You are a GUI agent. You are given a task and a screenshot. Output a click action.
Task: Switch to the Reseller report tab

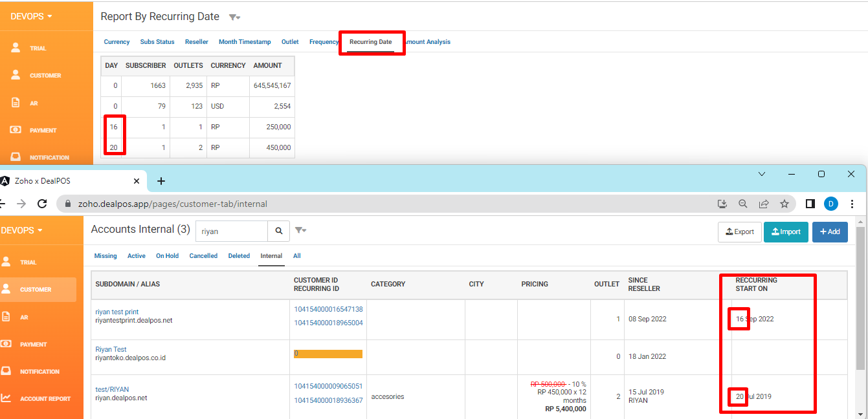pos(197,42)
